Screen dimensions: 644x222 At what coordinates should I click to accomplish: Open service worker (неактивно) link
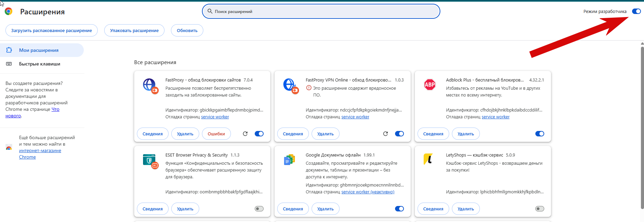[368, 192]
